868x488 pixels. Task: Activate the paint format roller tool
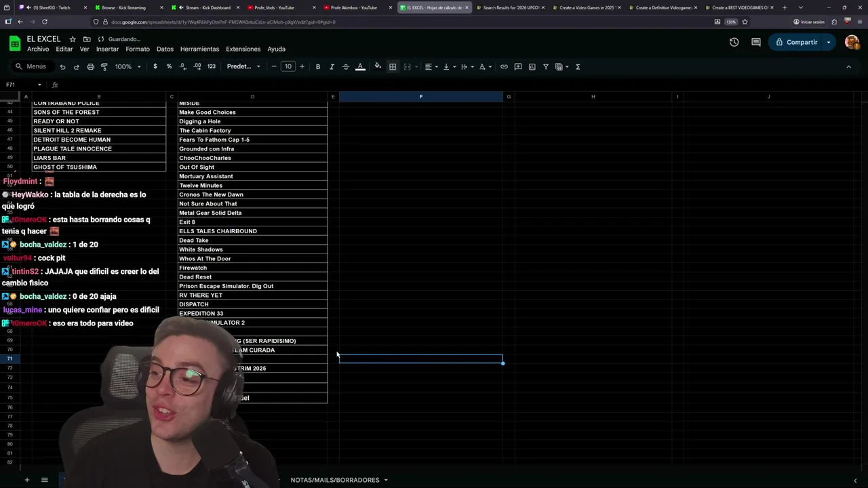pos(104,66)
